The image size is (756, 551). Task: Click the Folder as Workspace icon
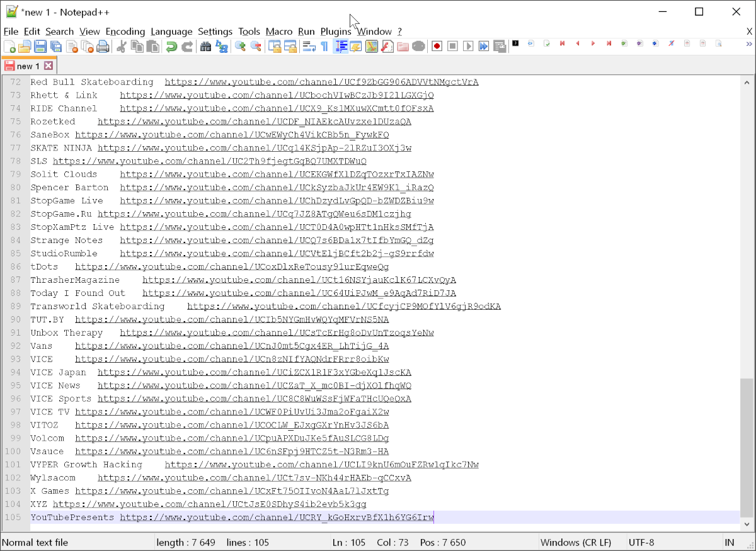click(x=403, y=46)
